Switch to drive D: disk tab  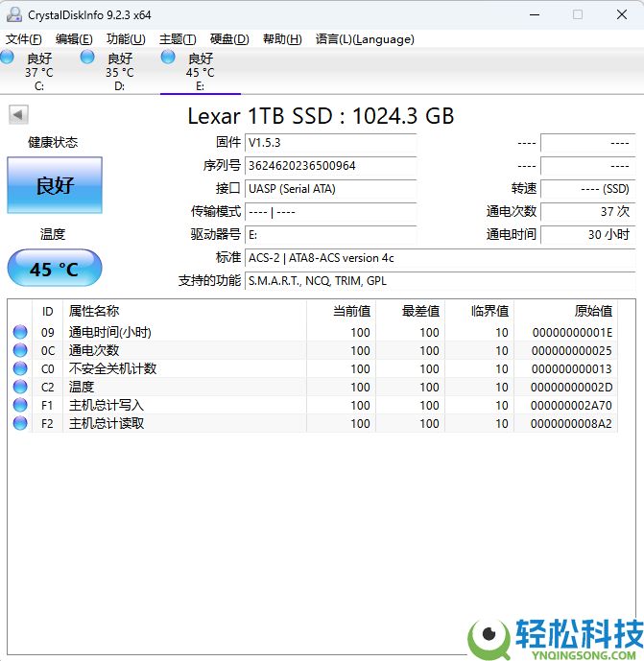coord(120,71)
